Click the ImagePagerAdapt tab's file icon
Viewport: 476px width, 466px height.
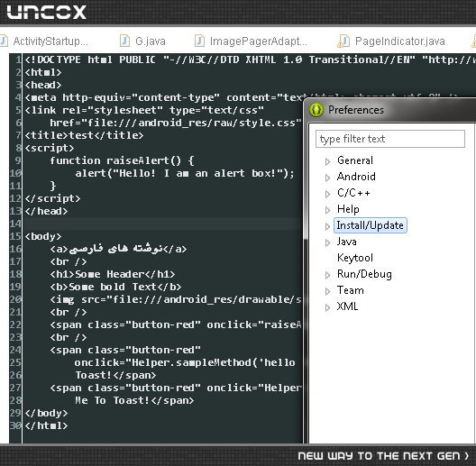point(199,41)
